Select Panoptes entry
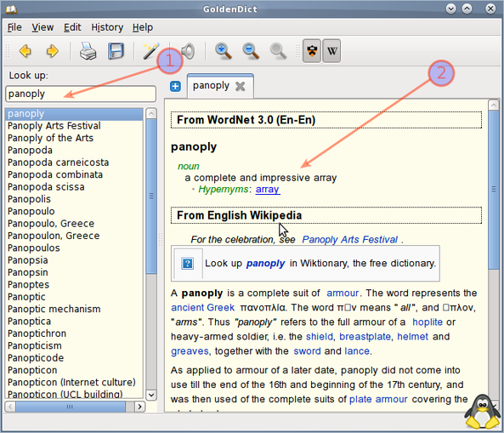This screenshot has width=504, height=433. click(x=74, y=285)
